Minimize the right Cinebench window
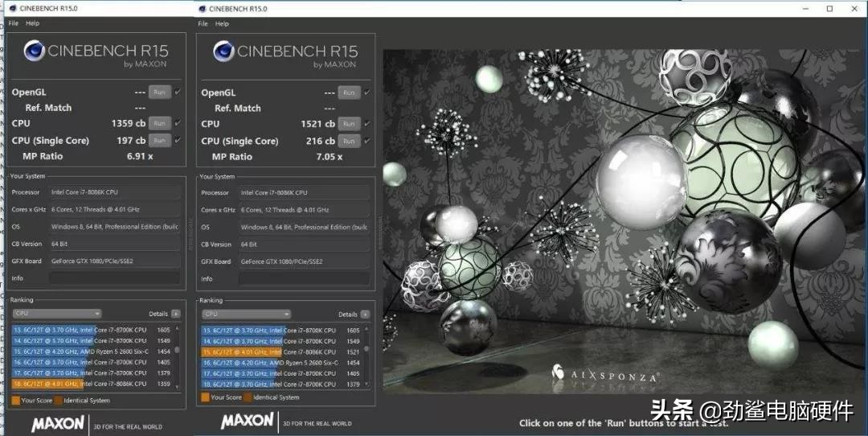The image size is (868, 436). pos(805,8)
